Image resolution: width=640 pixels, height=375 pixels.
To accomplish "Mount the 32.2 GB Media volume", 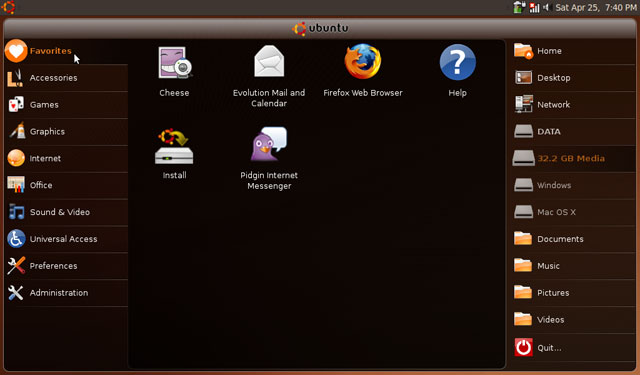I will pos(573,158).
